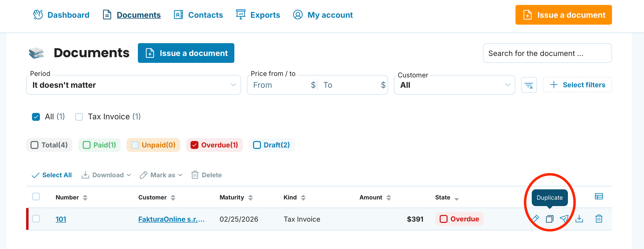This screenshot has height=249, width=644.
Task: Tick the header select-all rows checkbox
Action: pos(36,197)
